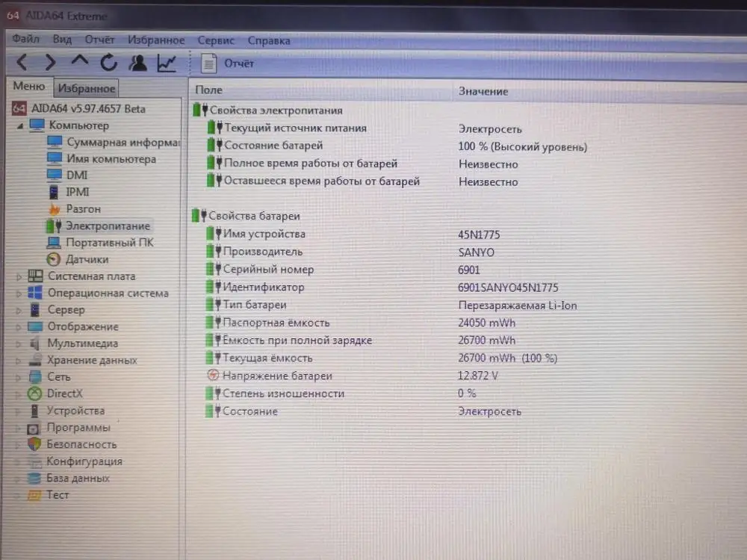Screen dimensions: 747x560
Task: Click the Сервер icon
Action: click(35, 310)
